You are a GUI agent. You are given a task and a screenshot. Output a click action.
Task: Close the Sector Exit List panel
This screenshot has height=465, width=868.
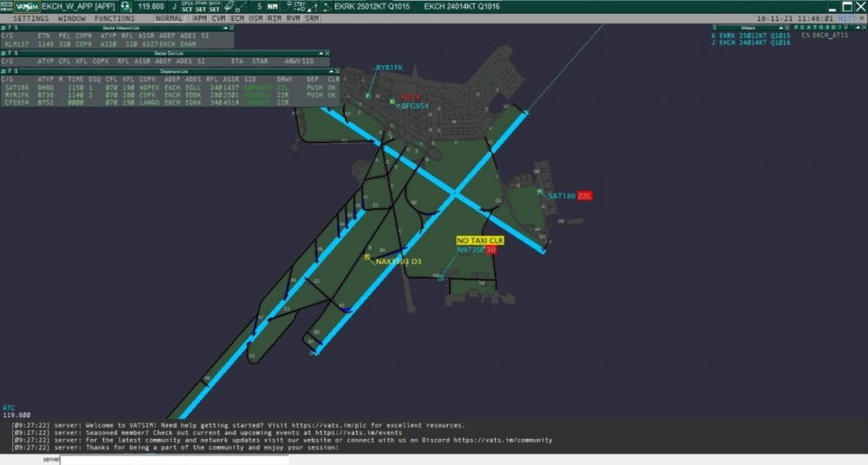[327, 53]
